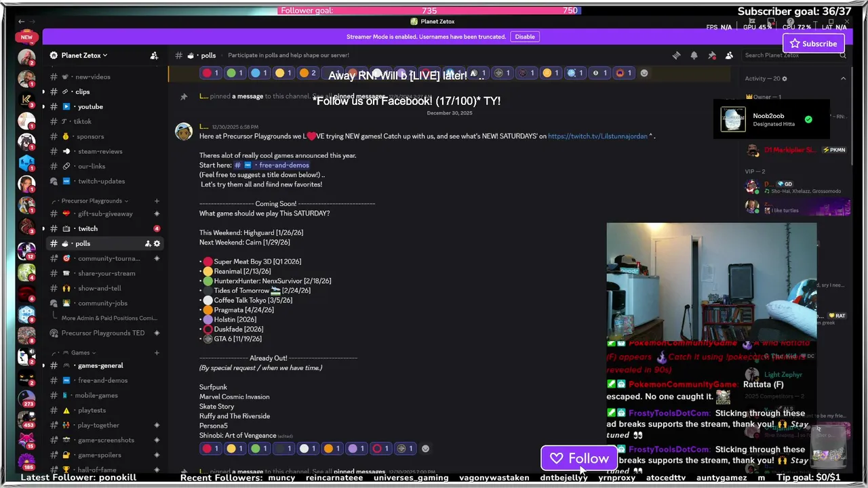Open the polls channel settings gear
This screenshot has width=868, height=488.
[x=157, y=243]
